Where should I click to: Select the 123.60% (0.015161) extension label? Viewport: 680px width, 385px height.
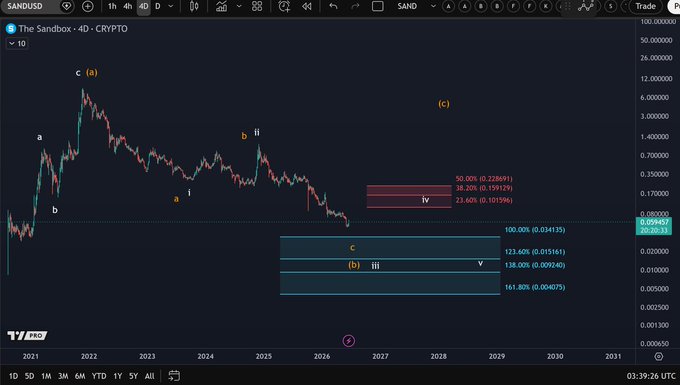pyautogui.click(x=535, y=251)
